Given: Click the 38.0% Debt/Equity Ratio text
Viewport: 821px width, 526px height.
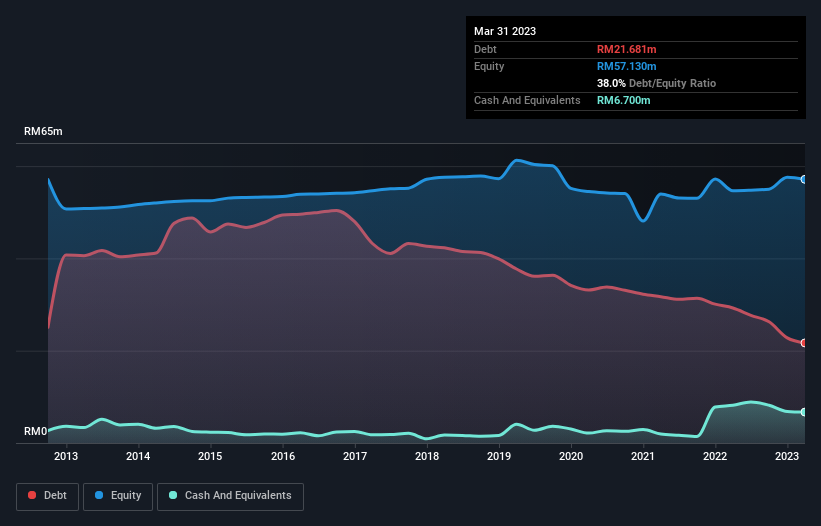Looking at the screenshot, I should point(656,83).
